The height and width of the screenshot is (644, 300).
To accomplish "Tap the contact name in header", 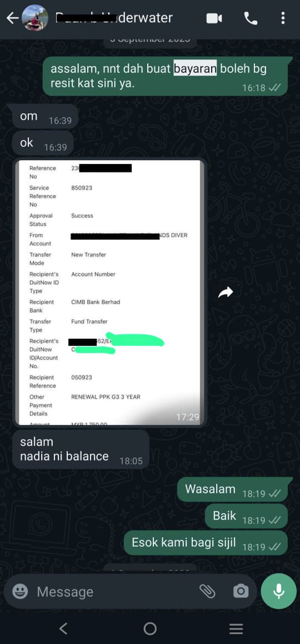I will pyautogui.click(x=114, y=18).
